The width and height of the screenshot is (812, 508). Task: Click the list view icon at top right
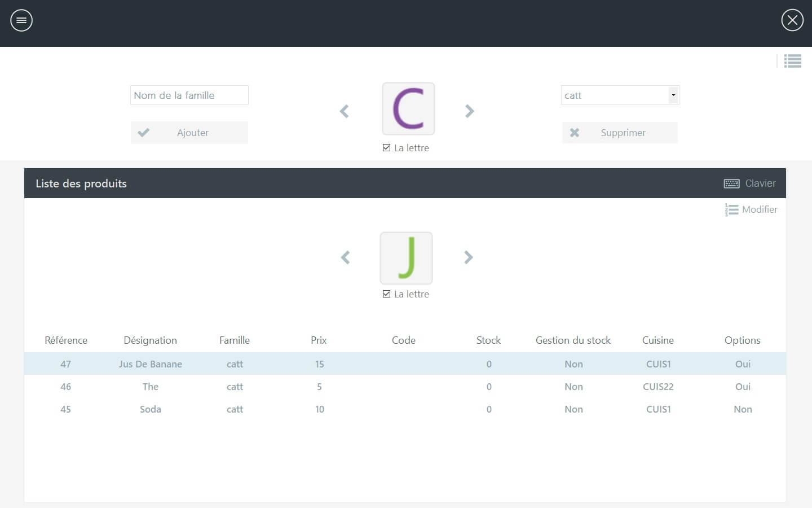click(792, 61)
